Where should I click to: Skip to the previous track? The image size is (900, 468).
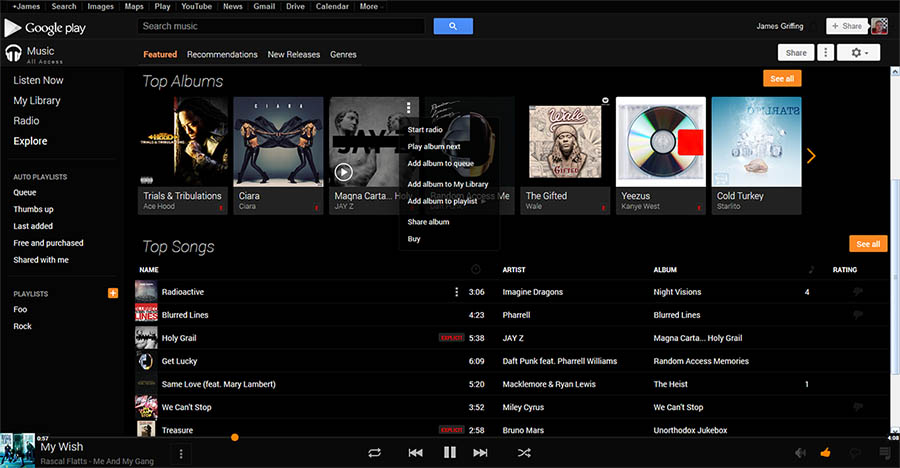pos(416,452)
